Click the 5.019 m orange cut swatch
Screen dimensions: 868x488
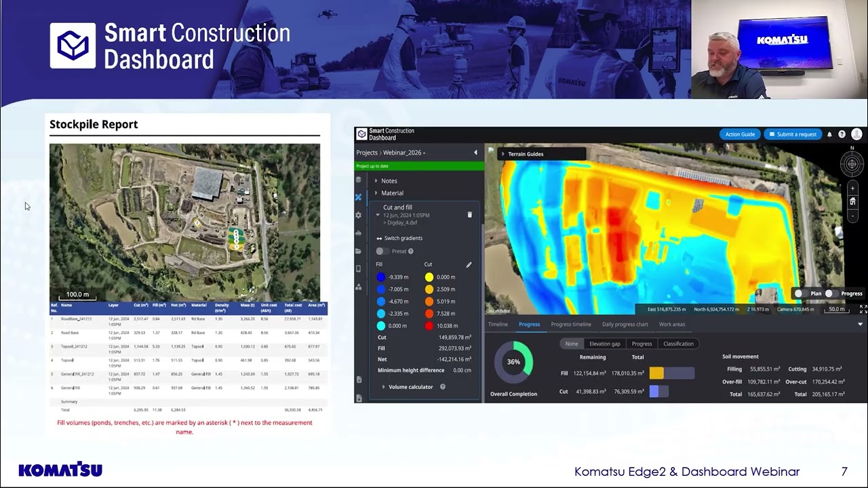coord(429,302)
